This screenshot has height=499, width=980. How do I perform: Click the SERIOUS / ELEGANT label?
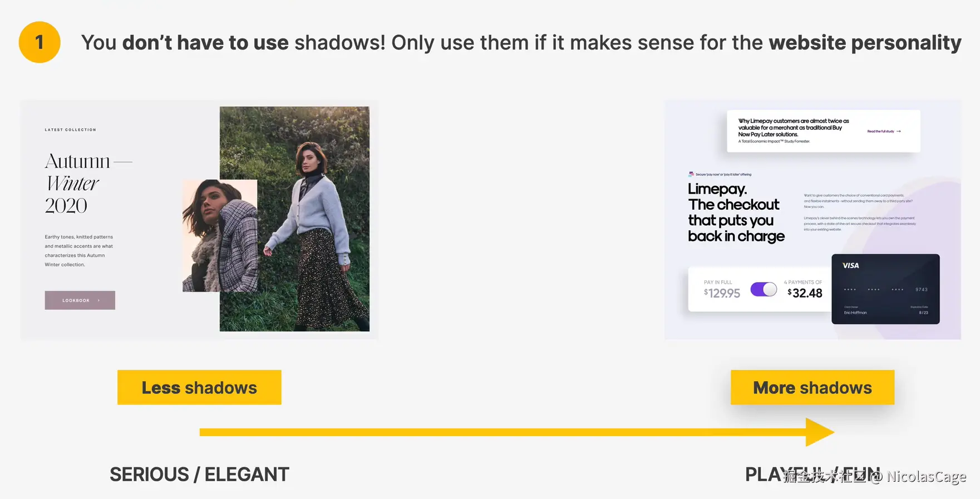[199, 475]
